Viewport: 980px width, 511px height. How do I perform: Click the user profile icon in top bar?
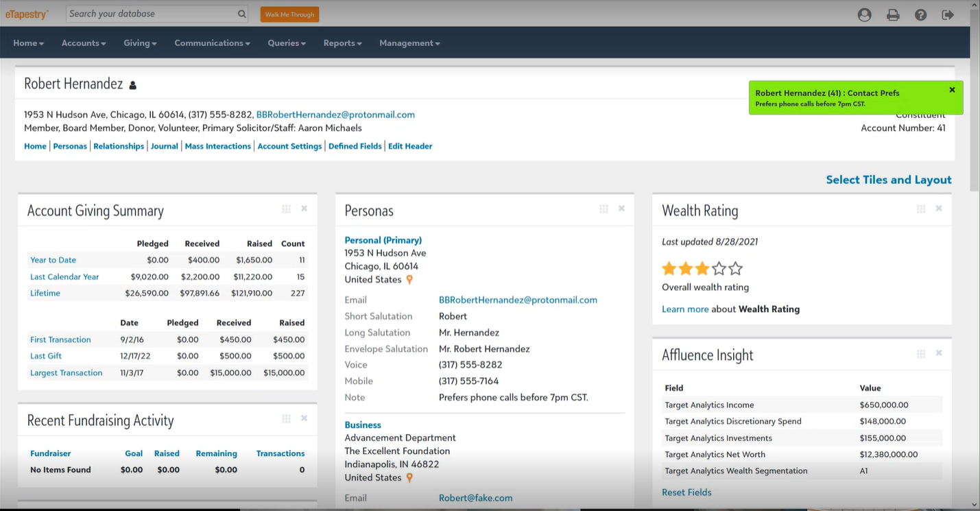point(864,14)
